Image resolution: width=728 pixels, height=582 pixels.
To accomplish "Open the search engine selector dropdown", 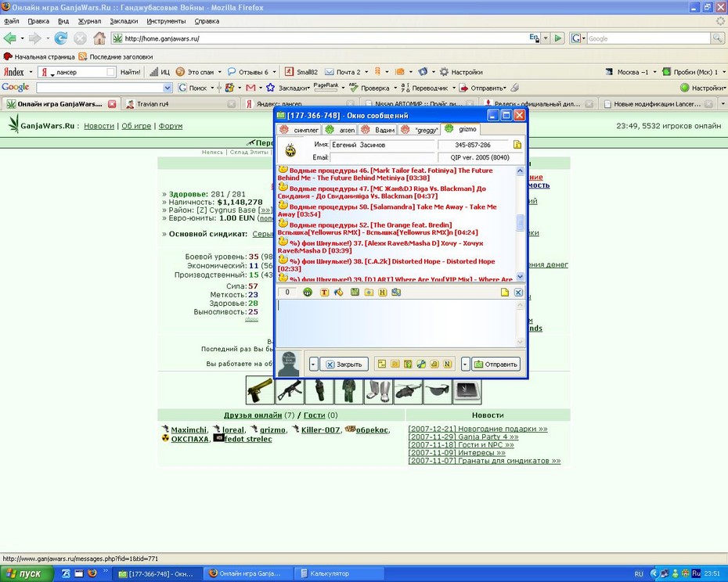I will tap(578, 38).
